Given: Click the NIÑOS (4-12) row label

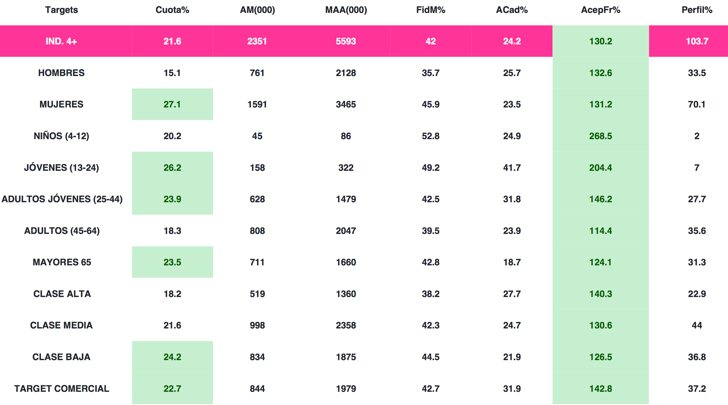Looking at the screenshot, I should 62,136.
